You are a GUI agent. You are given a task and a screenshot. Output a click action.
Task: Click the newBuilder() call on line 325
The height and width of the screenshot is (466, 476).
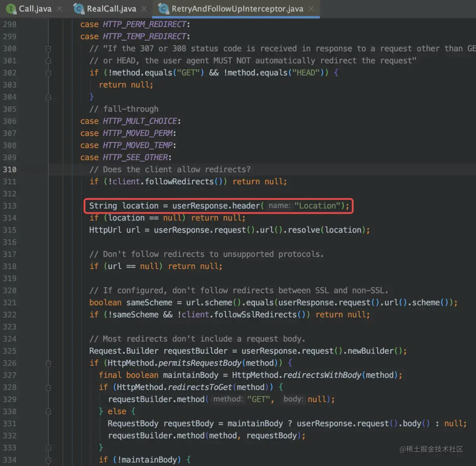375,351
